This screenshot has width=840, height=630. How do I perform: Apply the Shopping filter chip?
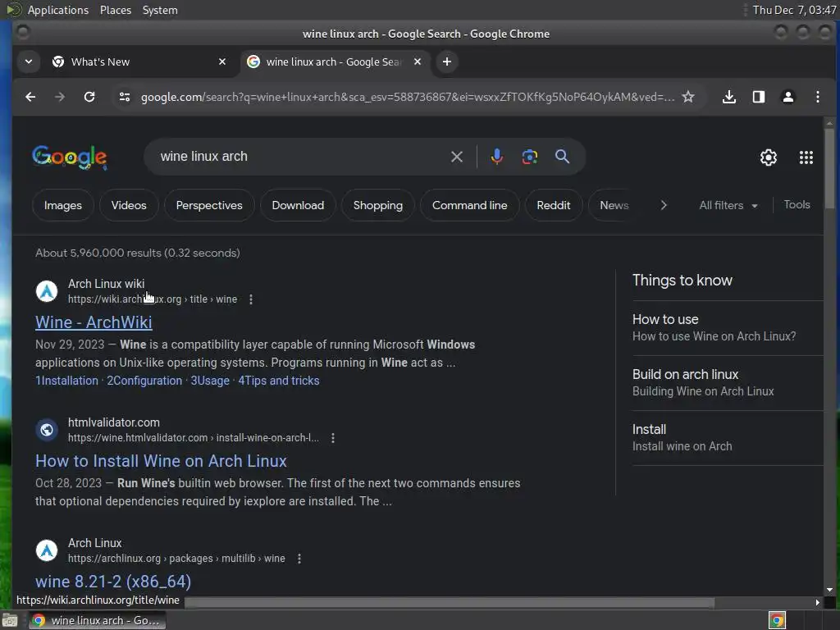377,205
